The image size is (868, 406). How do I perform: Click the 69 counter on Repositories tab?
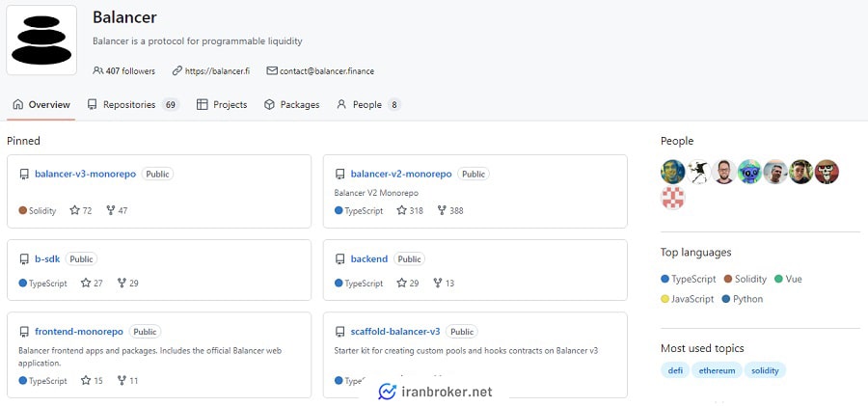coord(171,105)
